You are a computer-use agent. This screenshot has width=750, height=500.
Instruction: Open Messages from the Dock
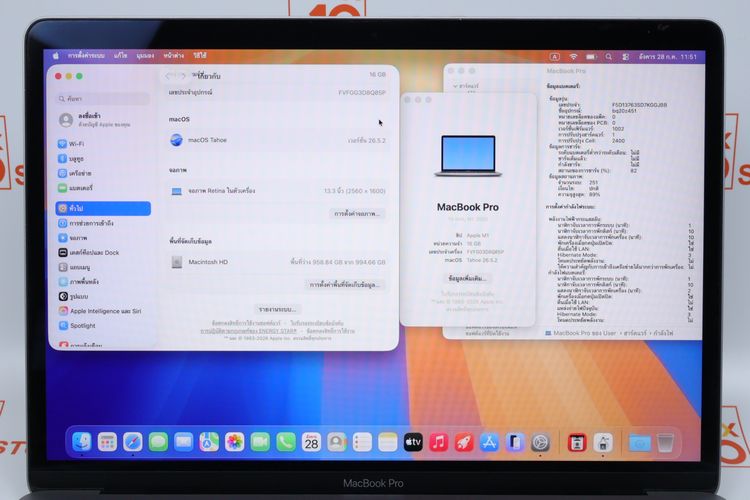[x=158, y=442]
